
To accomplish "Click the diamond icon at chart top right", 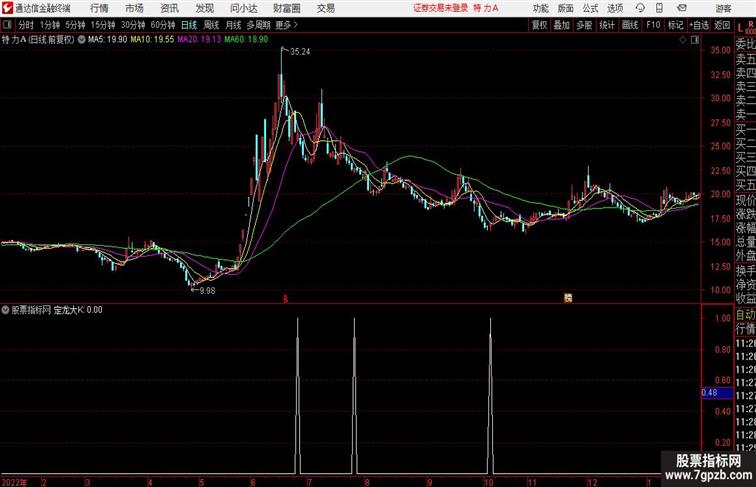I will 683,40.
